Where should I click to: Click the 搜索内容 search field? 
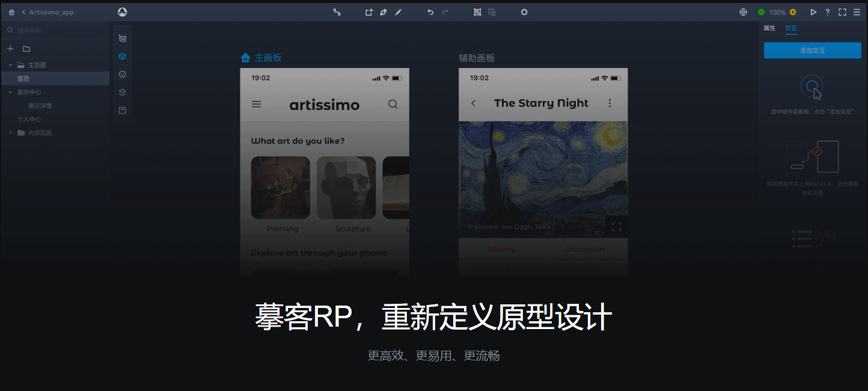pyautogui.click(x=55, y=30)
